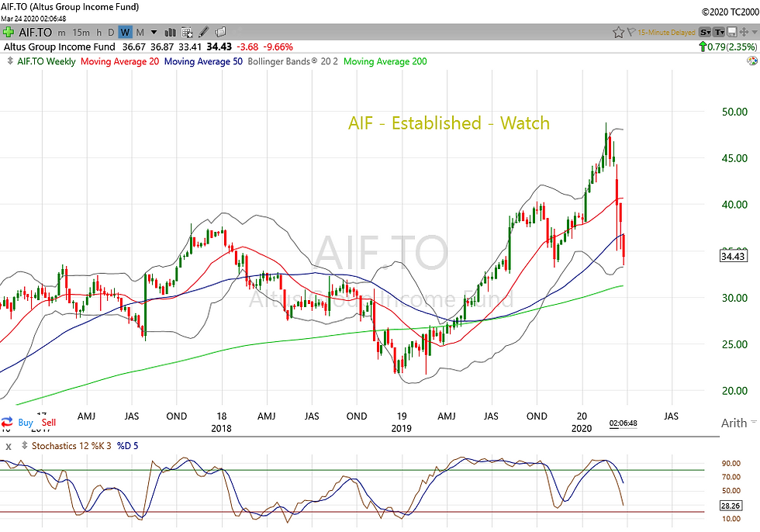Click the 'Bollinger Bands 20 2' legend

(x=293, y=61)
